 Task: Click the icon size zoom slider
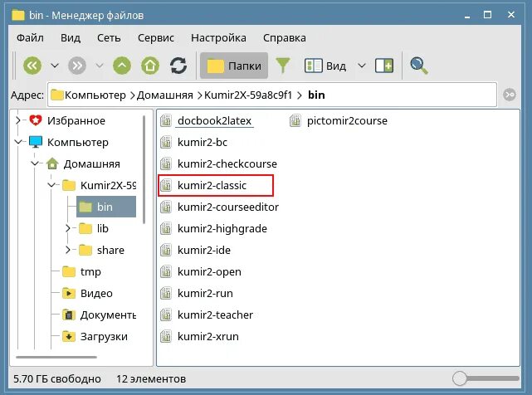tap(486, 378)
